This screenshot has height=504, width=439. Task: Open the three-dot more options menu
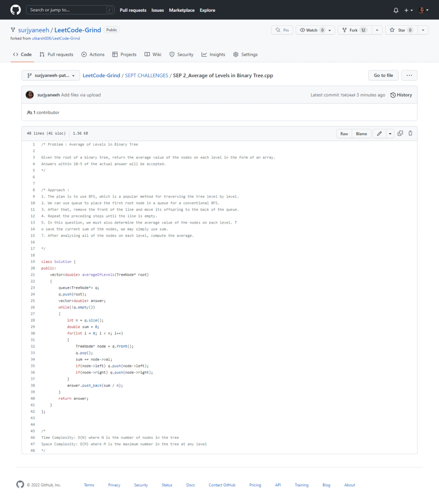click(409, 75)
